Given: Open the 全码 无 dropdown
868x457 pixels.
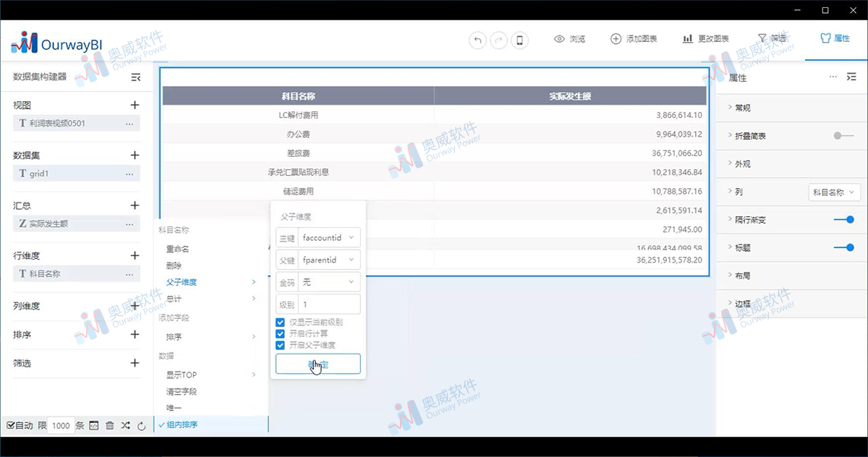Looking at the screenshot, I should tap(329, 282).
